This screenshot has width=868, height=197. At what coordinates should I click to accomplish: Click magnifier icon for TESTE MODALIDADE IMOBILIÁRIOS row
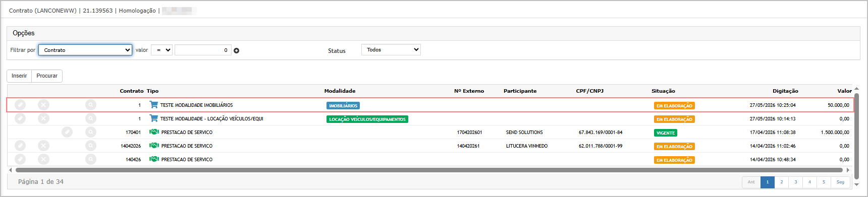[x=91, y=105]
